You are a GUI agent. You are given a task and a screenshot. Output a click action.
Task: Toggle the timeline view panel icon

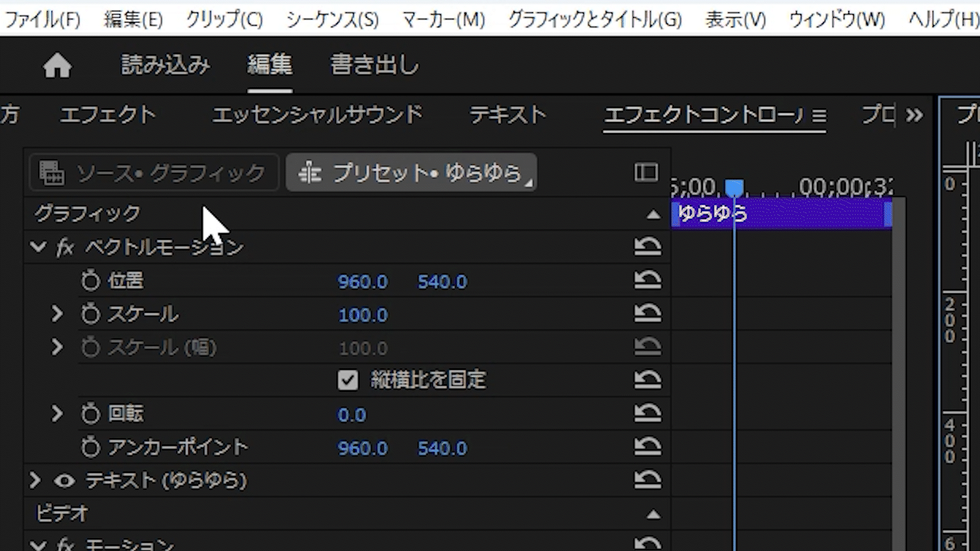coord(646,172)
